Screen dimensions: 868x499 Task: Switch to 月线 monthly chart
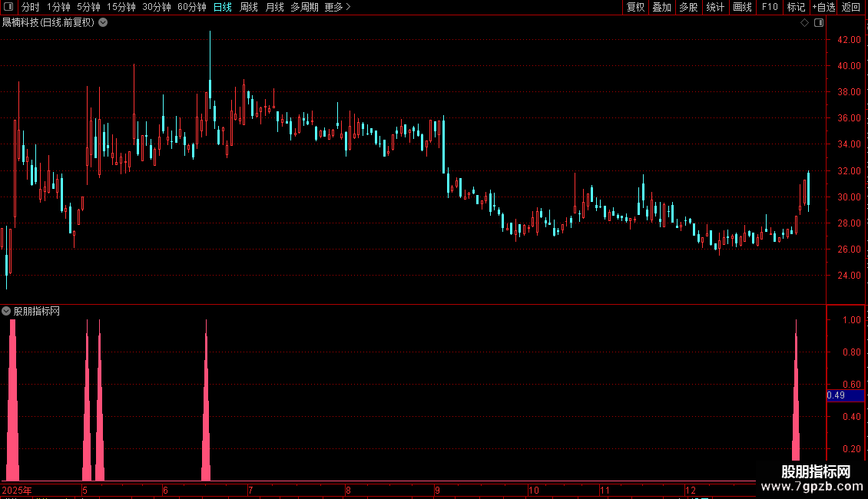274,7
